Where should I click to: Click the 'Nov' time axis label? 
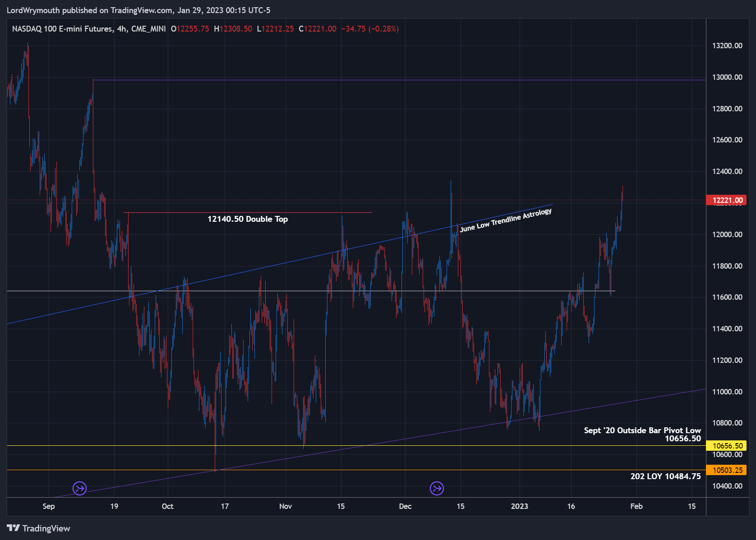[286, 506]
